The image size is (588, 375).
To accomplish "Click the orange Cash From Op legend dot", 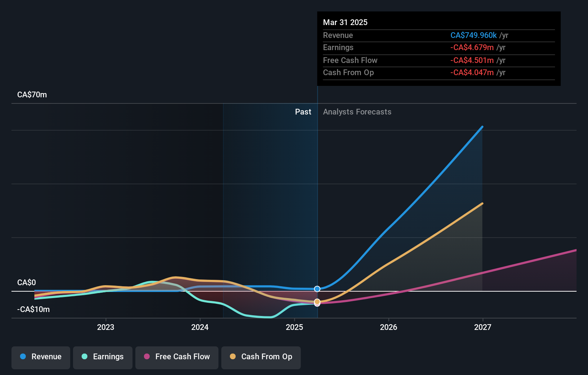I will click(233, 357).
